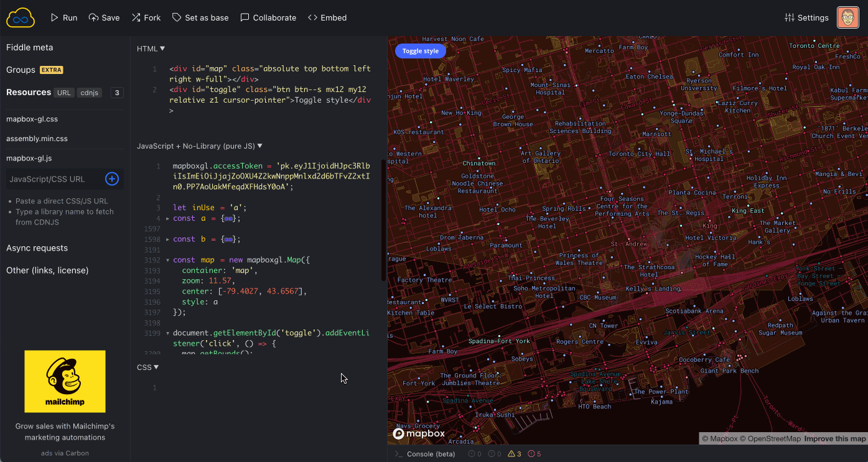Click the Scotiabank Arena map label

pos(694,311)
